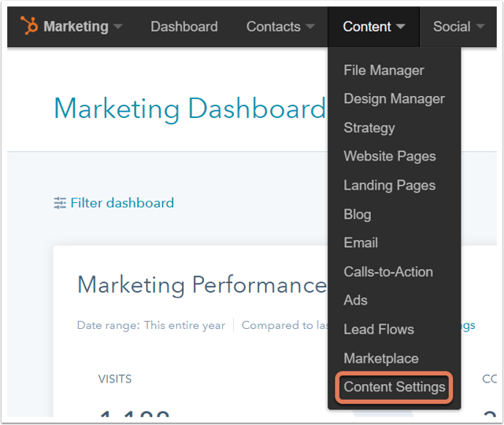
Task: Click the HubSpot sprocket logo
Action: [x=29, y=25]
